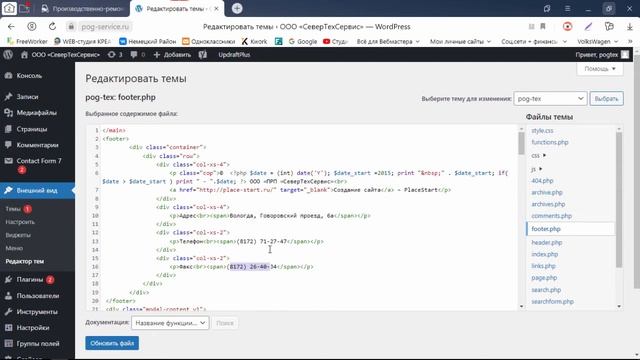The height and width of the screenshot is (360, 640).
Task: Click the Yoast icon in admin bar
Action: pyautogui.click(x=203, y=54)
